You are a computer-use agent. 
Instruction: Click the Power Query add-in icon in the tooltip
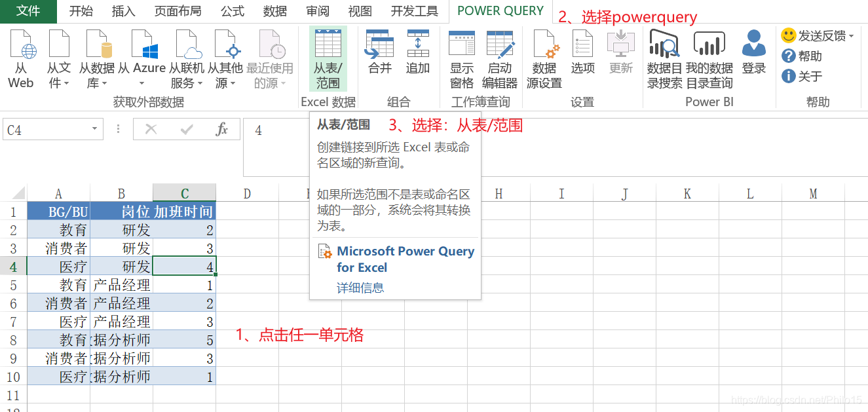(x=325, y=252)
